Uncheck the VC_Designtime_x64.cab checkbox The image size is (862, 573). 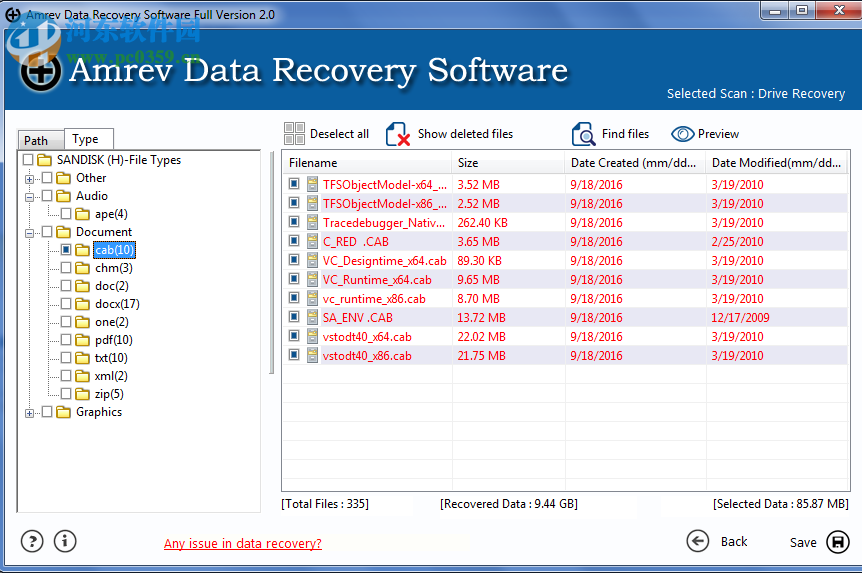click(294, 260)
